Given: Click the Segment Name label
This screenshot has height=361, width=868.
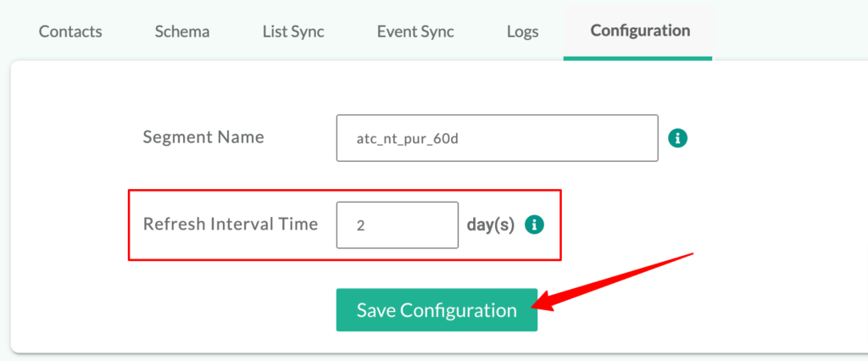Looking at the screenshot, I should (x=203, y=137).
